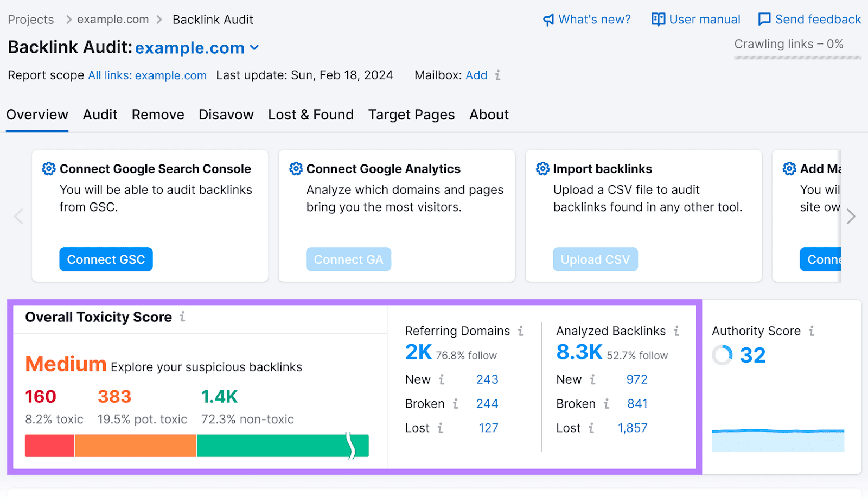Open the Lost & Found tab
The height and width of the screenshot is (501, 868).
coord(311,115)
